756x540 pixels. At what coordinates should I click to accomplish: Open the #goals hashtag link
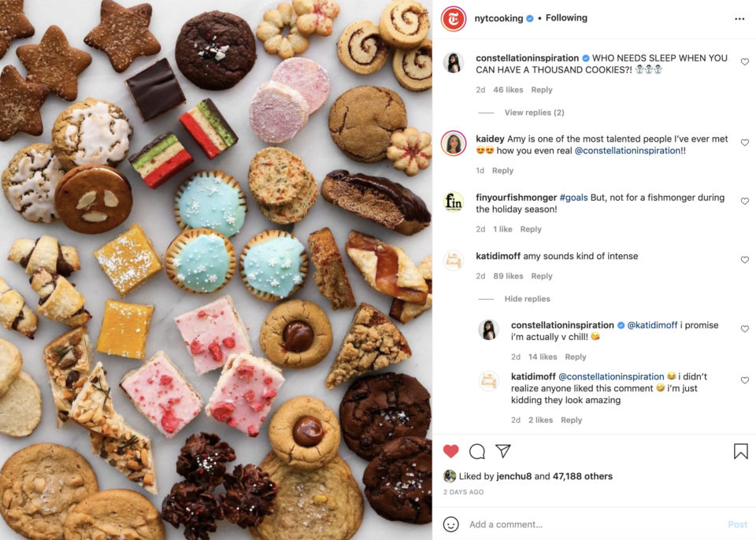(x=573, y=198)
